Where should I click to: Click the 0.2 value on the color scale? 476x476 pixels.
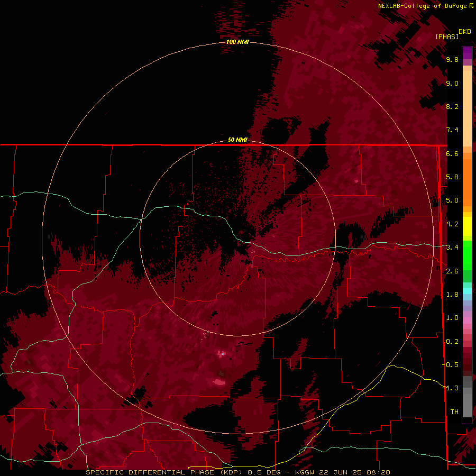(452, 342)
